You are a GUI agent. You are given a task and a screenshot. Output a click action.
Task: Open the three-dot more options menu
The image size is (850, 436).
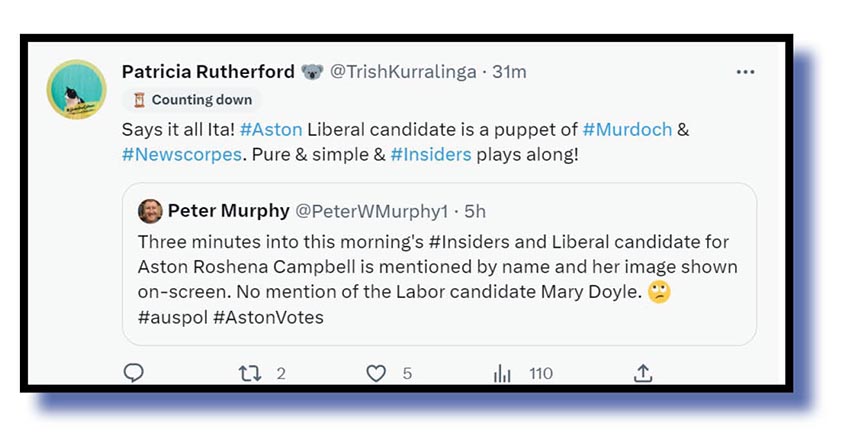point(746,72)
